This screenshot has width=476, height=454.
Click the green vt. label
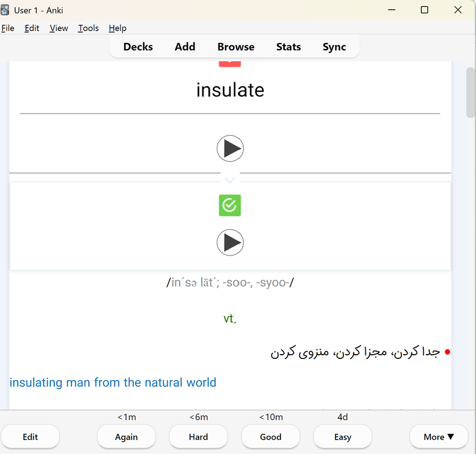230,318
